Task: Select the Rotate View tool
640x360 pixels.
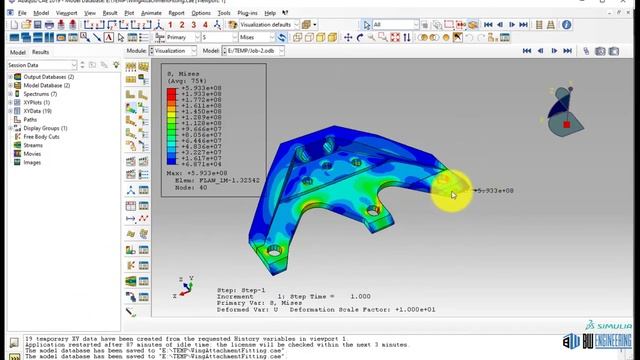Action: point(360,38)
